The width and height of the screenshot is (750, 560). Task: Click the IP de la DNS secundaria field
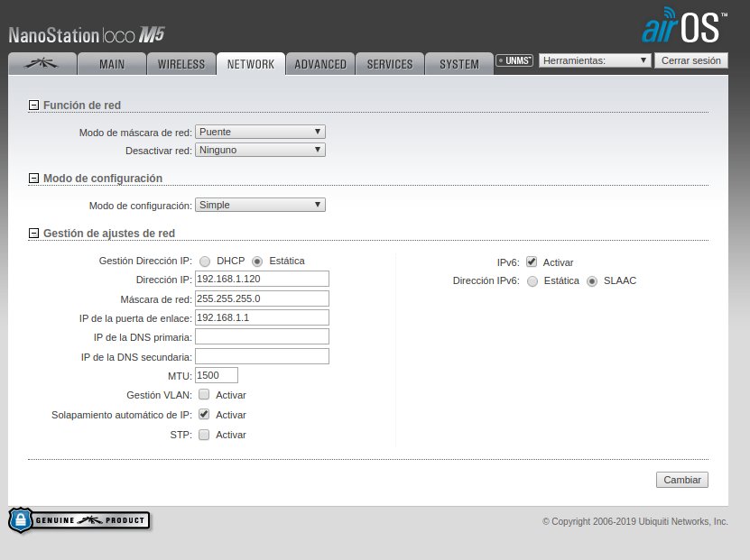click(262, 356)
